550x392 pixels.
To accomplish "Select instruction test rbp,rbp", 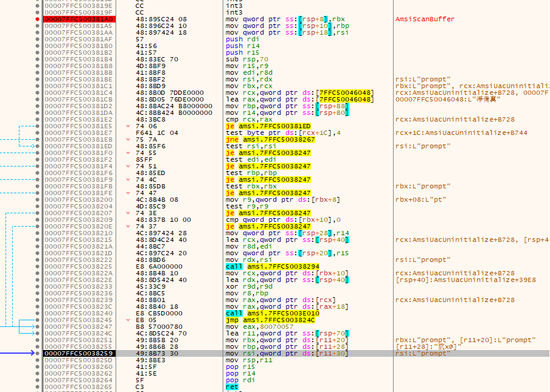I will point(251,173).
